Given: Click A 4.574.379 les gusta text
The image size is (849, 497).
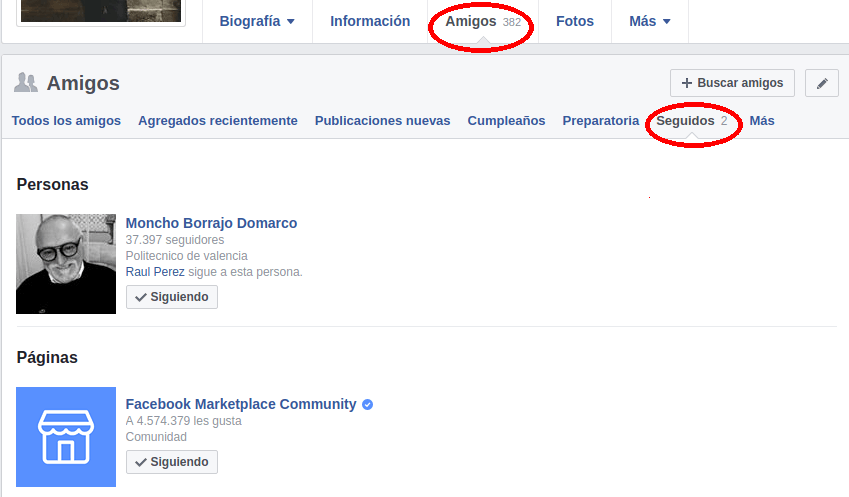Looking at the screenshot, I should tap(184, 421).
